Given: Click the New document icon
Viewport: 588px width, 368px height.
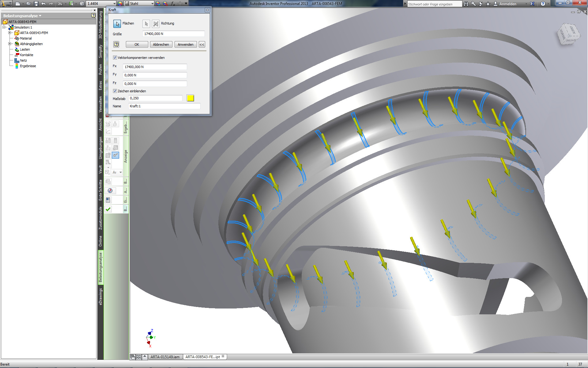Looking at the screenshot, I should click(x=18, y=4).
